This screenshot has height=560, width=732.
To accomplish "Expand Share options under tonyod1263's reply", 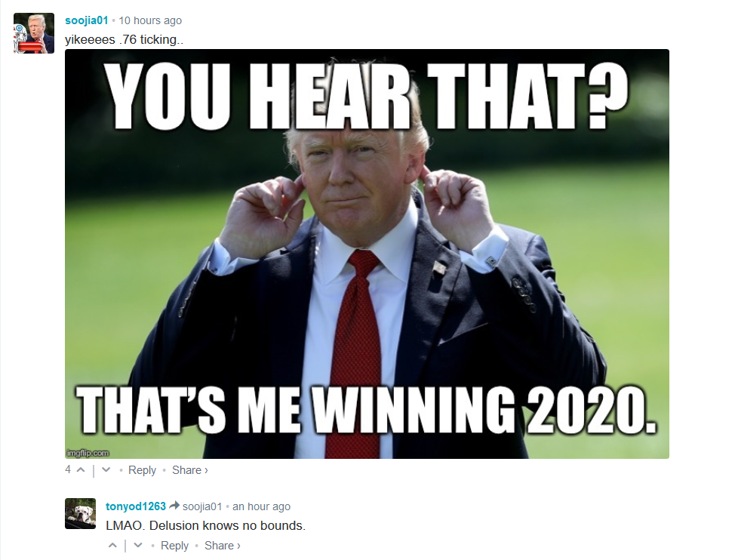I will 222,545.
